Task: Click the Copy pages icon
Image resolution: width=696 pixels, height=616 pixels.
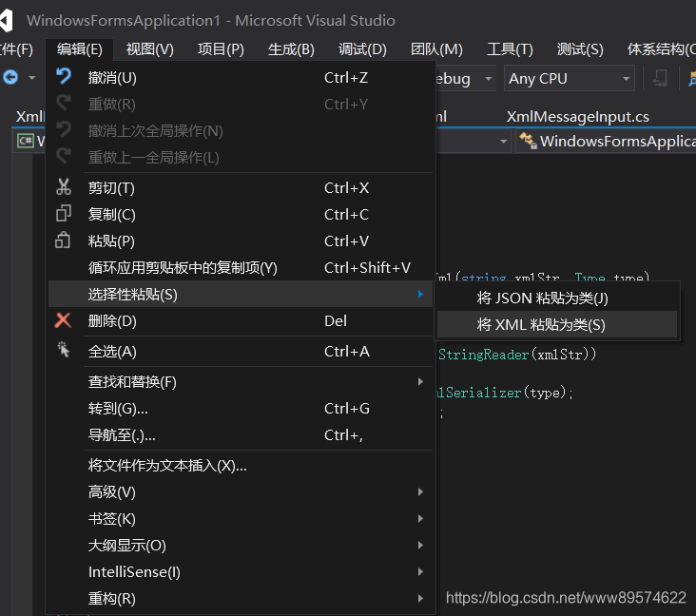Action: 64,214
